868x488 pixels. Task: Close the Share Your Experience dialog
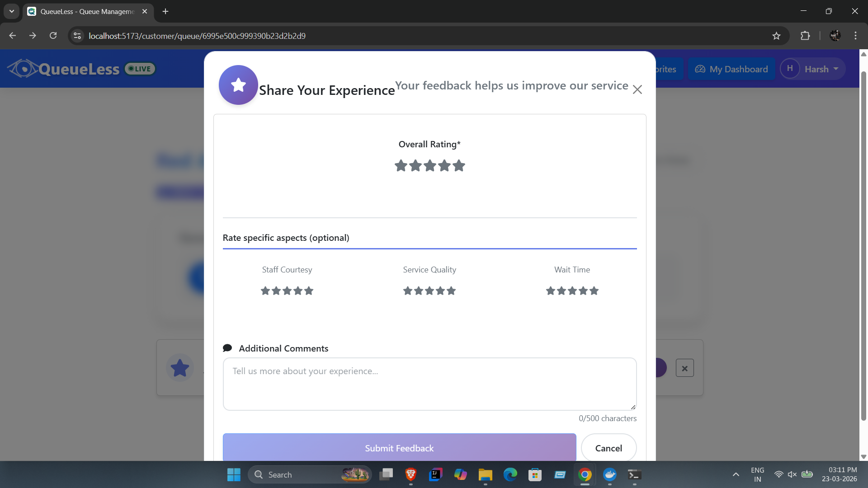click(637, 89)
